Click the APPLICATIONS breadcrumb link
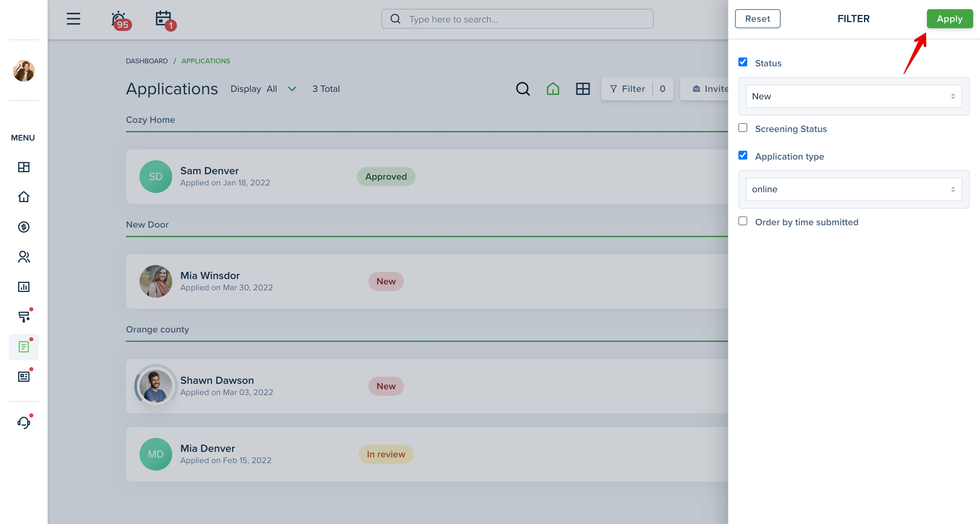The height and width of the screenshot is (524, 980). pos(206,61)
